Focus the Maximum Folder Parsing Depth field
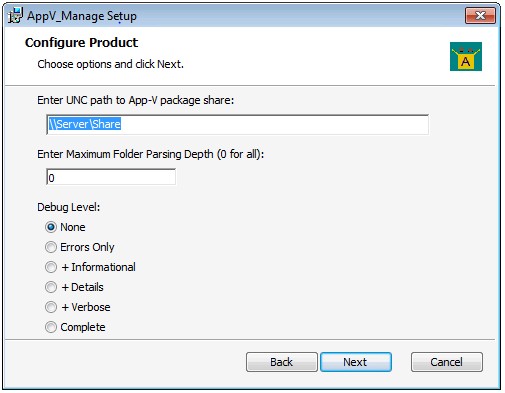The image size is (505, 393). pyautogui.click(x=111, y=177)
